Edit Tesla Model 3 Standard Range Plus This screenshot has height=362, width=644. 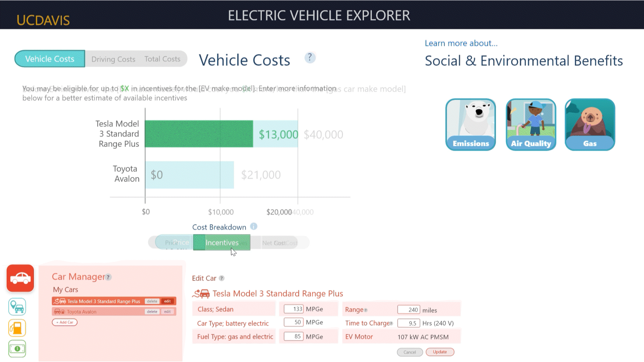(x=168, y=301)
